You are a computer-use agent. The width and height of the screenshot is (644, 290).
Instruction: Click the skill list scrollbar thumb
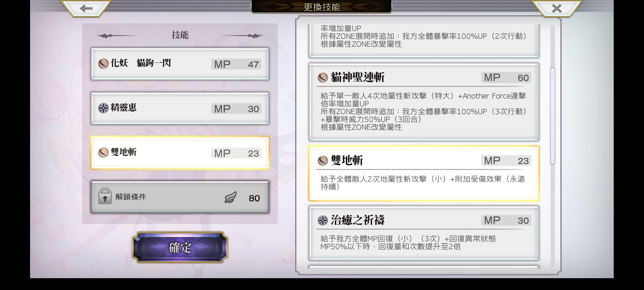click(552, 116)
